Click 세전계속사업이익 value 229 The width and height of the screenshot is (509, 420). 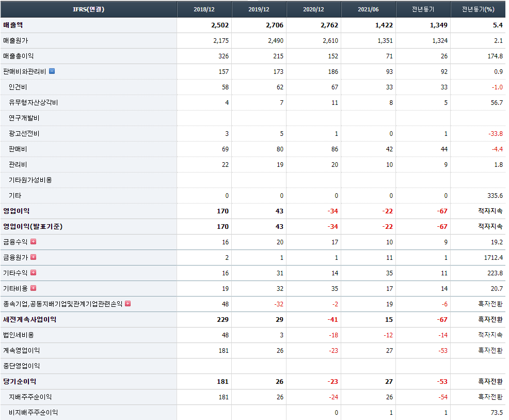point(222,320)
